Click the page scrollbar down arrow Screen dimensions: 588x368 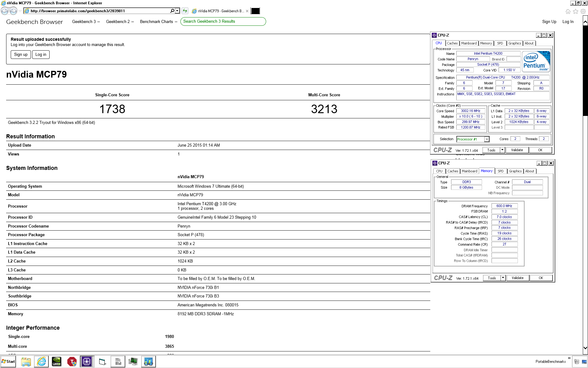(585, 348)
